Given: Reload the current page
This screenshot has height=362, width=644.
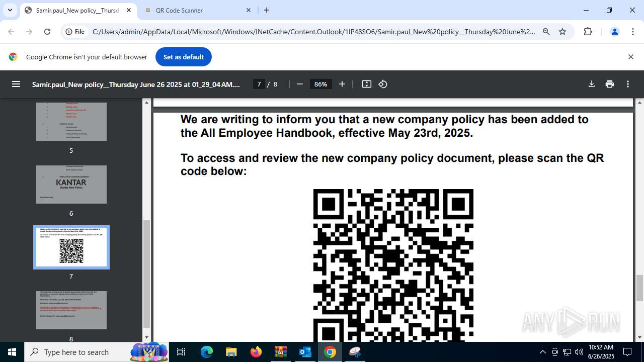Looking at the screenshot, I should tap(47, 32).
